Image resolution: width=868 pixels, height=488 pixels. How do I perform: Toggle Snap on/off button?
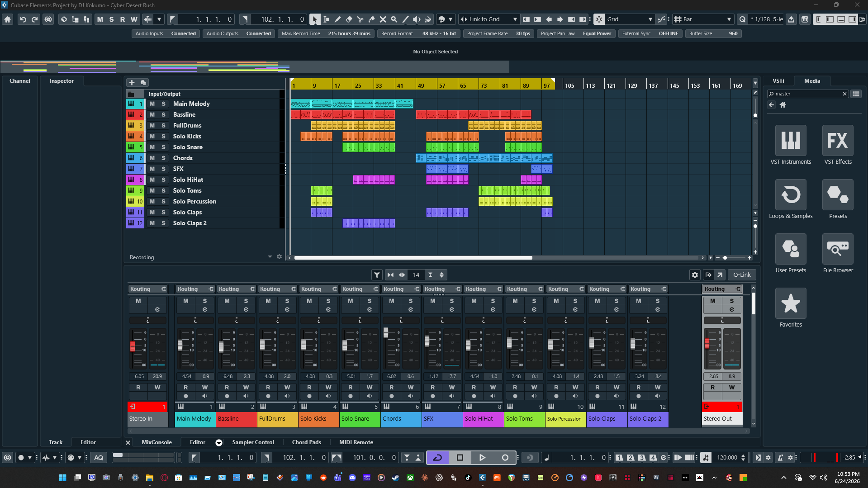pyautogui.click(x=599, y=19)
